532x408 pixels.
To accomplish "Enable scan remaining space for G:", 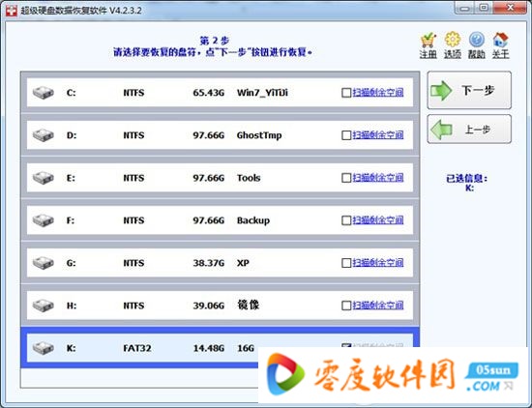I will [x=346, y=263].
